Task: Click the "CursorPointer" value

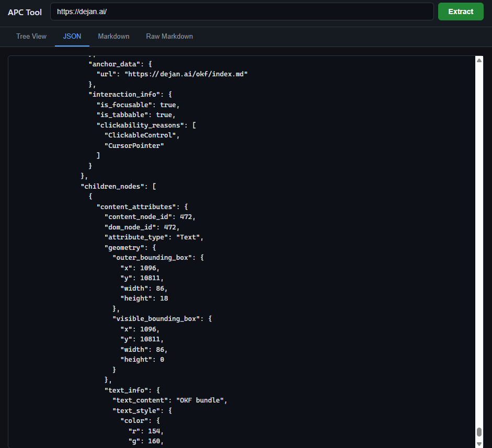Action: [134, 145]
